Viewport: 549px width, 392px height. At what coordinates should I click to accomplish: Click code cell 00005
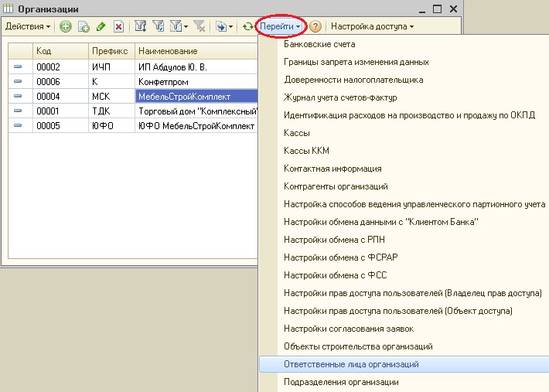60,126
